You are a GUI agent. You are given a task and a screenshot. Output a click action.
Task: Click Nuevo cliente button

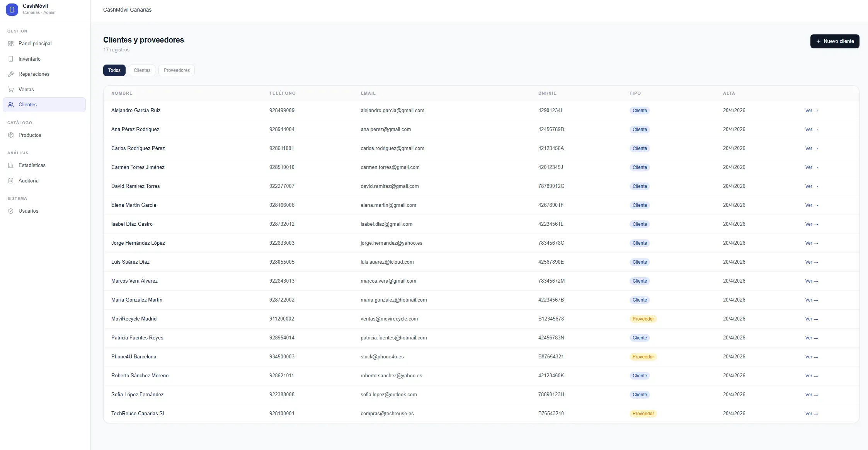[x=835, y=41]
